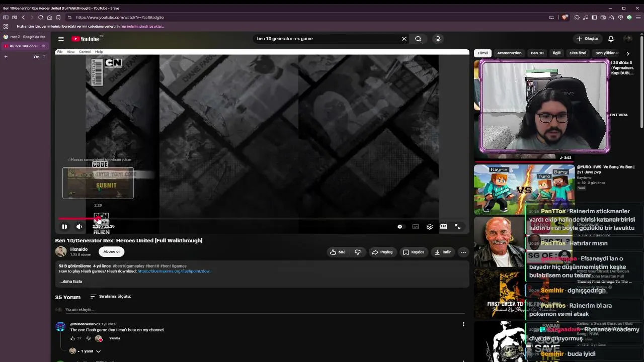The width and height of the screenshot is (644, 362).
Task: Open Brave Wallet icon
Action: click(x=603, y=17)
